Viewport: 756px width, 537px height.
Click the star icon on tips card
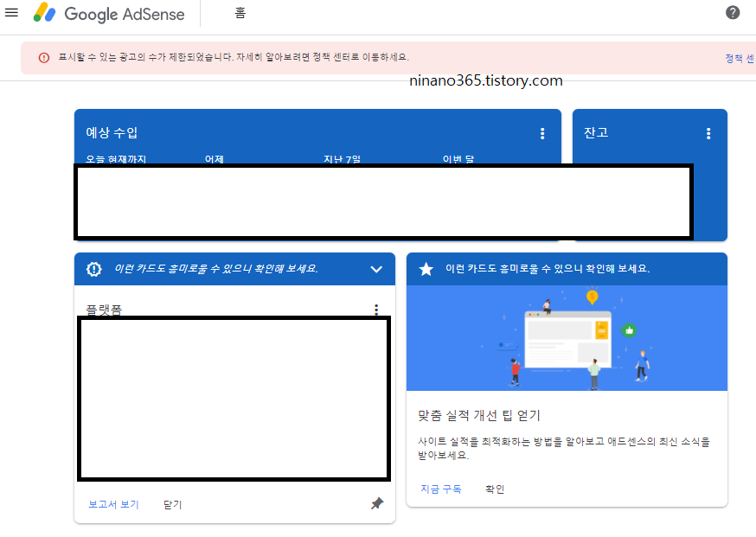pyautogui.click(x=426, y=269)
